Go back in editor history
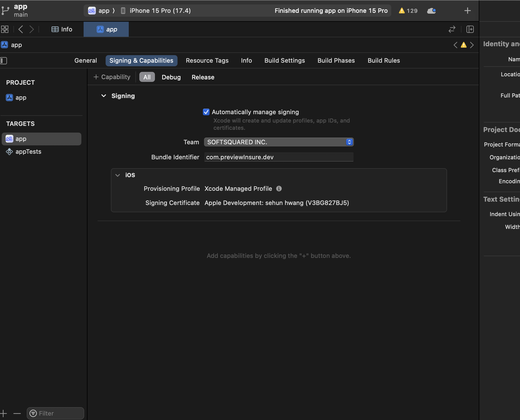 tap(21, 29)
